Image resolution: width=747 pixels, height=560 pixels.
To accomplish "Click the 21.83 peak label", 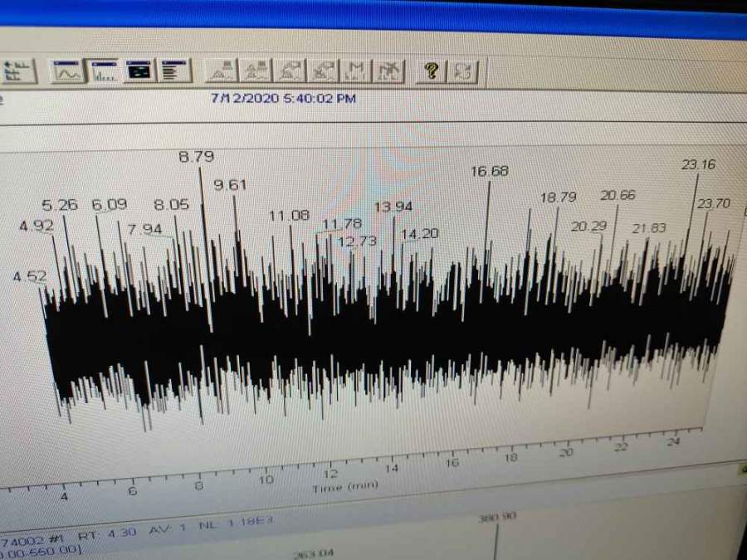I will (x=649, y=229).
